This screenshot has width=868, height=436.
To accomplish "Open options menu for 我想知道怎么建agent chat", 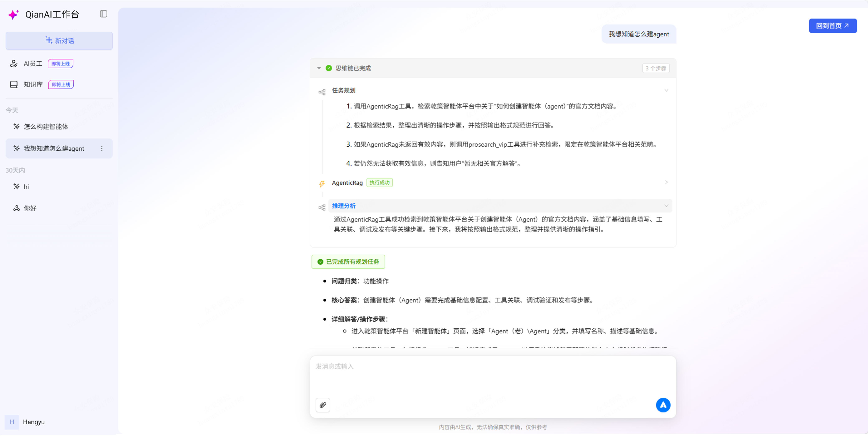I will [x=102, y=149].
